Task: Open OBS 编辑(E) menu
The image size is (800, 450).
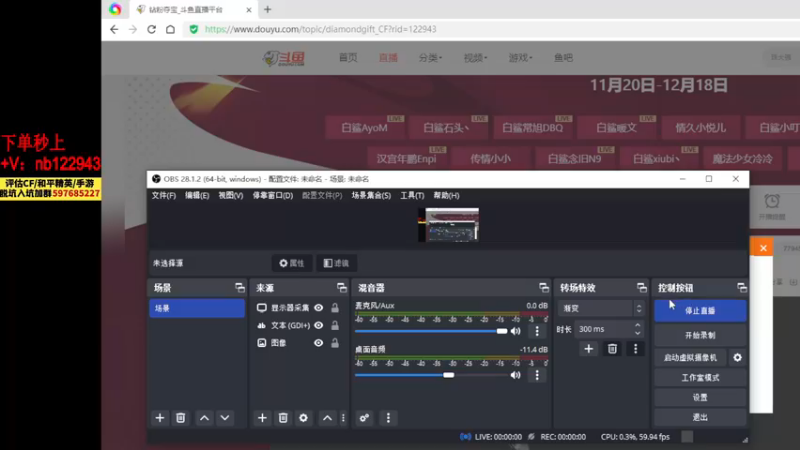Action: point(197,195)
